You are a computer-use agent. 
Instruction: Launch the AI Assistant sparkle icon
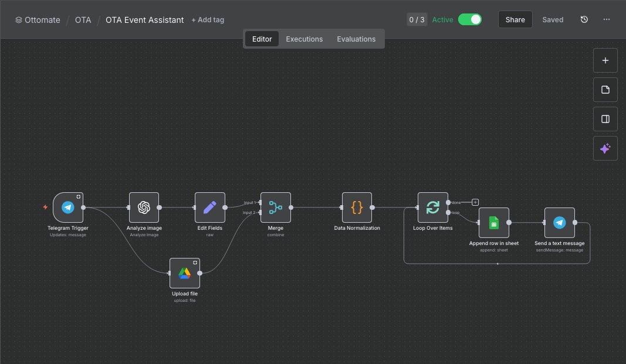click(x=605, y=148)
